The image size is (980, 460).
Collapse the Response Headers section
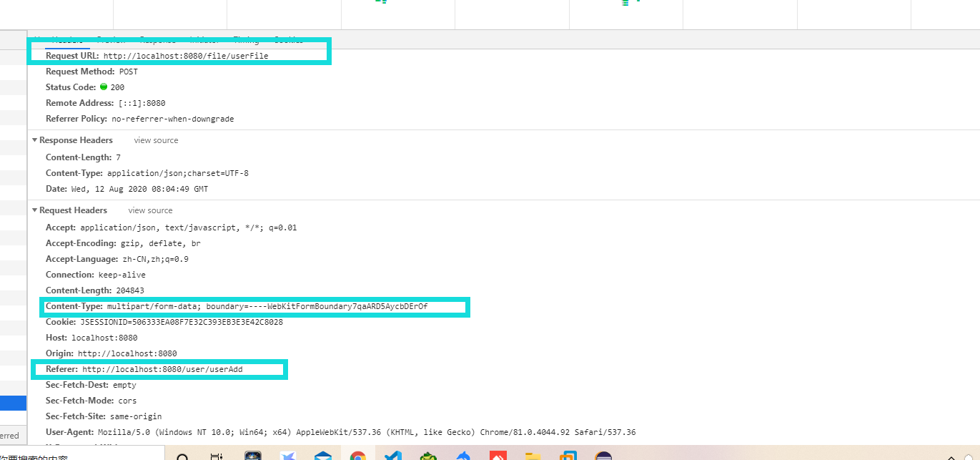(34, 140)
